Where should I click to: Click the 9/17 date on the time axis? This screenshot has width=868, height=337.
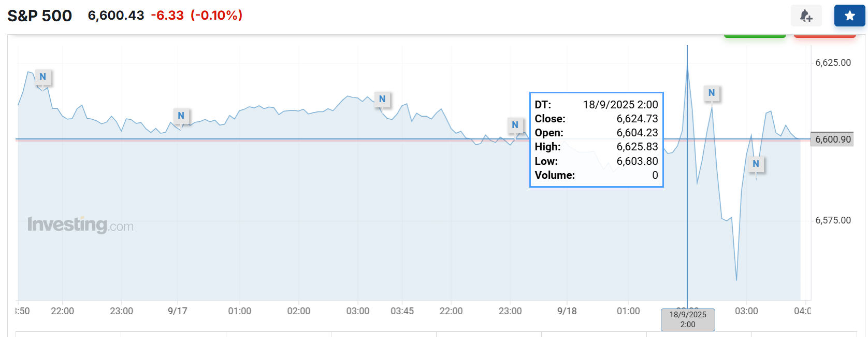click(x=178, y=311)
